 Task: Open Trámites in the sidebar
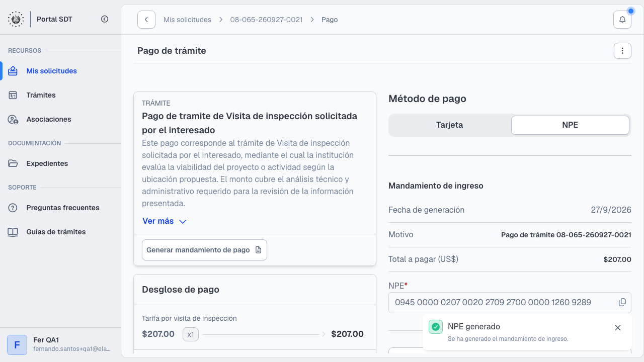(60, 95)
